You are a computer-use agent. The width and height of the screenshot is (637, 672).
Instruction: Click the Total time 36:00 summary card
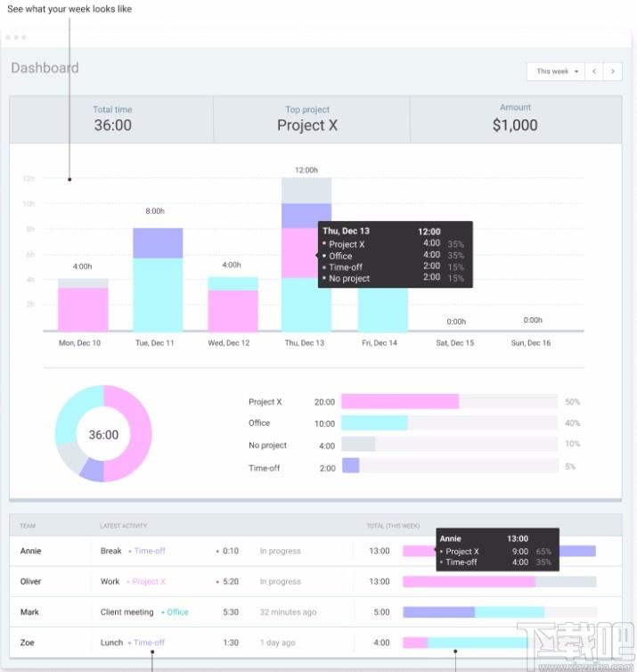click(x=111, y=119)
